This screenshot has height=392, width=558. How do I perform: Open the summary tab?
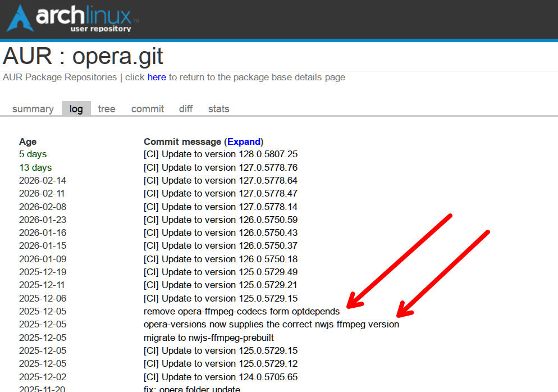(33, 109)
